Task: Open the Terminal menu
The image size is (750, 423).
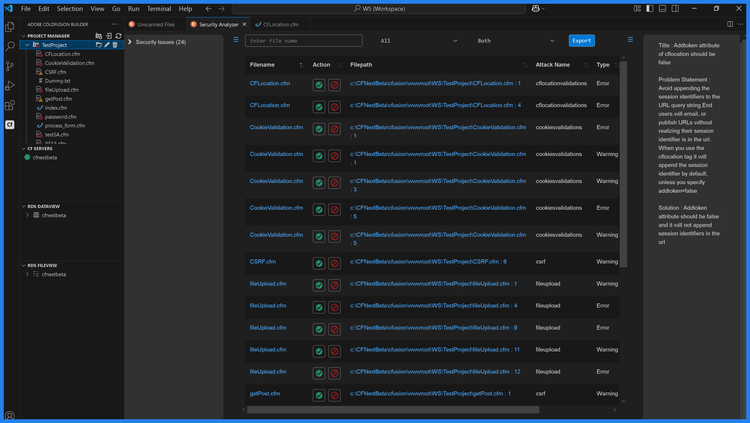Action: pyautogui.click(x=159, y=8)
